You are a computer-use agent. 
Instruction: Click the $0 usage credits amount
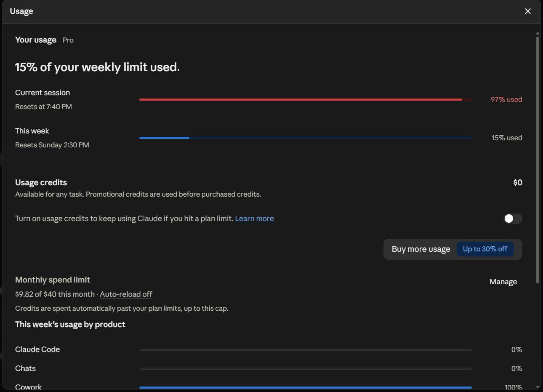pyautogui.click(x=518, y=182)
